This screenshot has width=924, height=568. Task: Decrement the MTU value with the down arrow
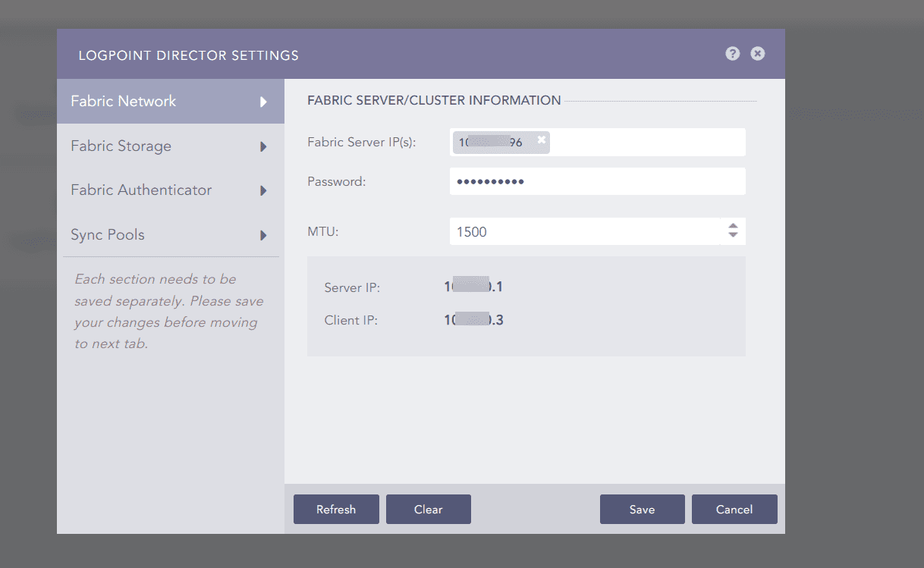(733, 236)
